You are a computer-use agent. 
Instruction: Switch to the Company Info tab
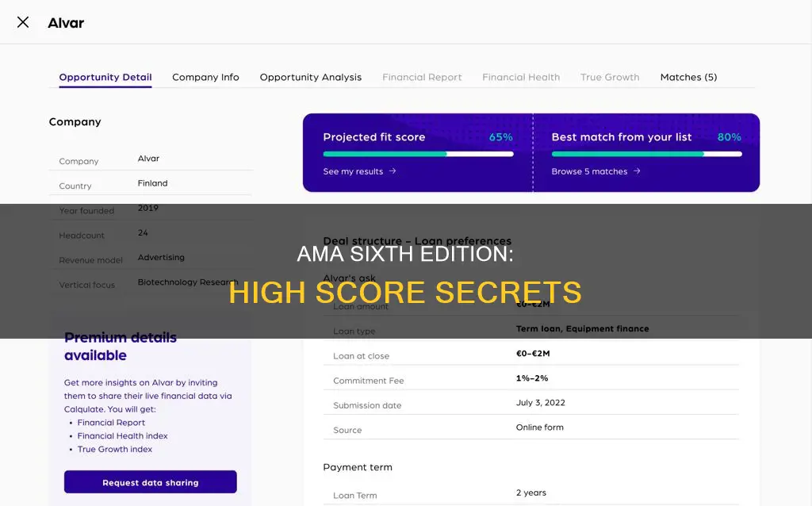pos(205,77)
